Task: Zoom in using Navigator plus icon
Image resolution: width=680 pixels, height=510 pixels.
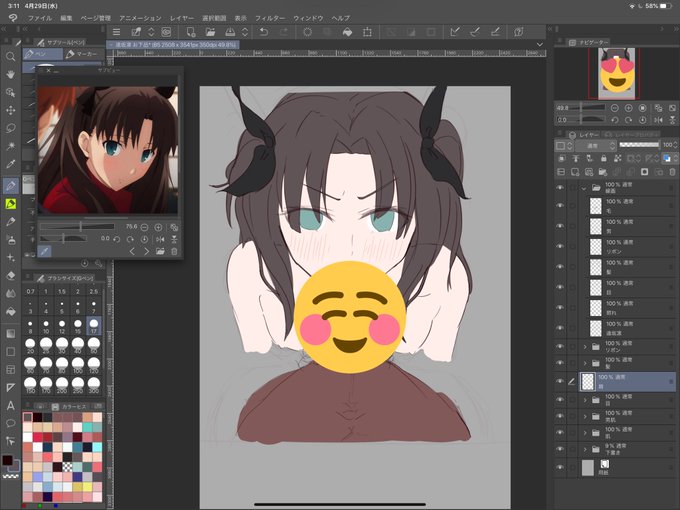Action: [628, 108]
